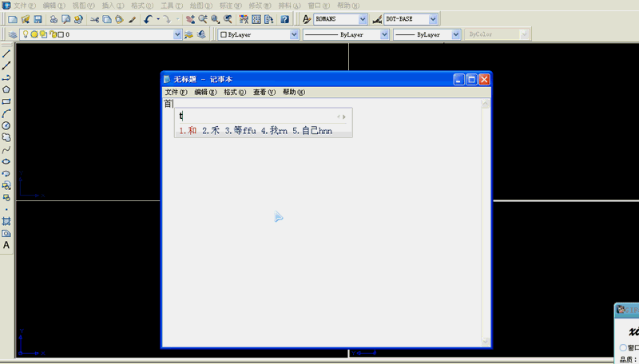Toggle the layer on/off lightbulb icon
Viewport: 639px width, 364px height.
point(26,34)
